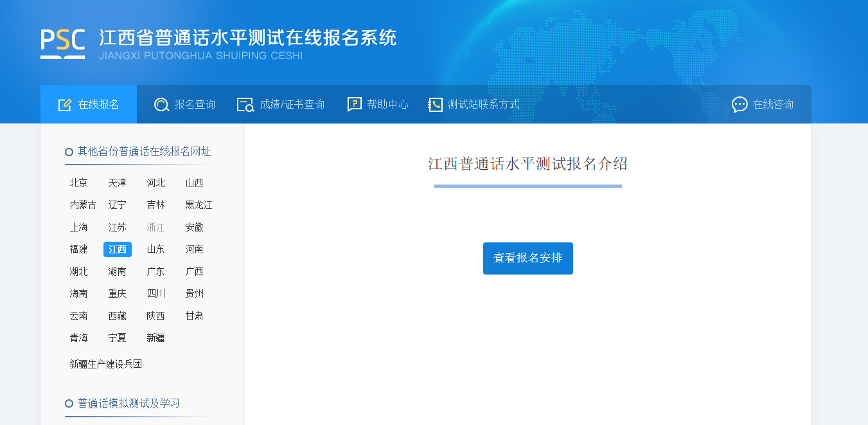The image size is (868, 425).
Task: Choose 广东 from the province list
Action: coord(156,272)
